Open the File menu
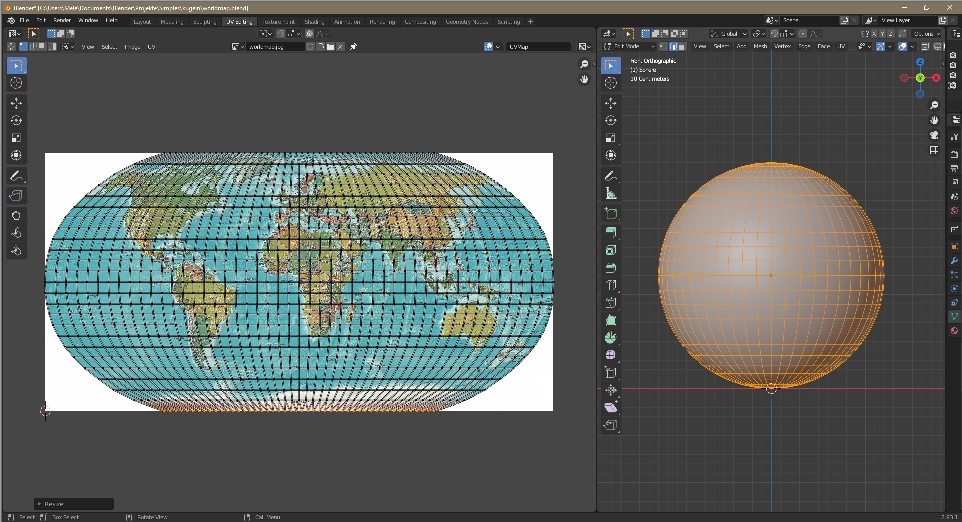 [x=24, y=21]
